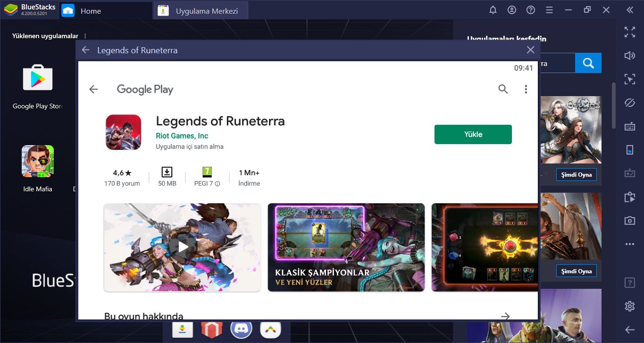
Task: Click the 50 MB download size icon
Action: coord(167,172)
